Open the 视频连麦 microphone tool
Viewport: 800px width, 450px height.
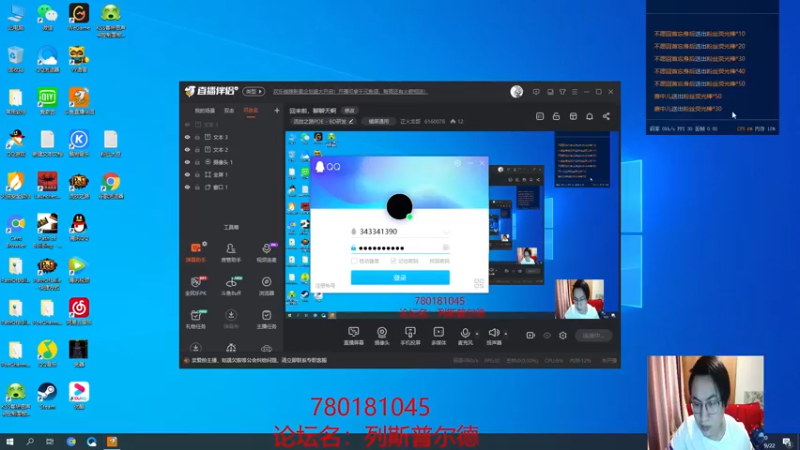(266, 252)
